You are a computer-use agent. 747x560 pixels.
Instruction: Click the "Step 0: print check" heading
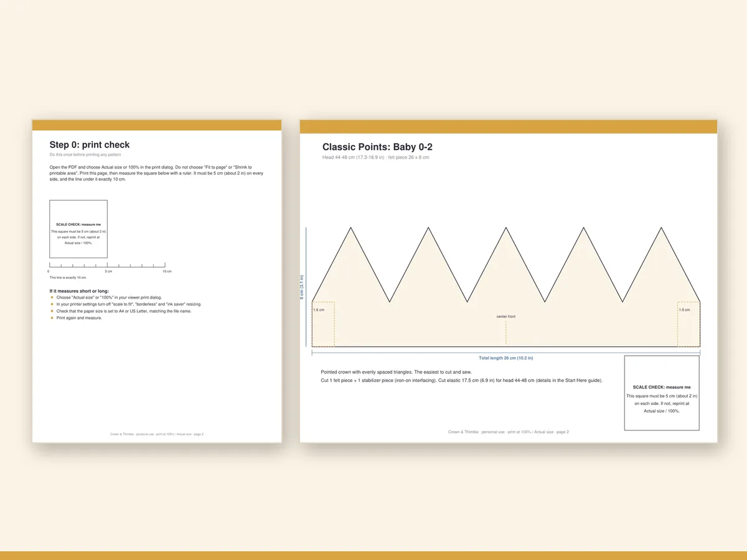(90, 145)
